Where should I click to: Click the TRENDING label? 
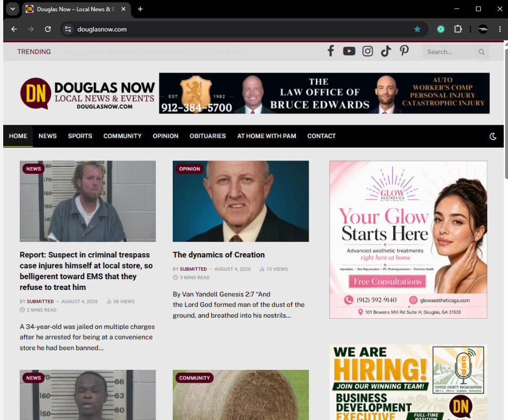coord(34,52)
